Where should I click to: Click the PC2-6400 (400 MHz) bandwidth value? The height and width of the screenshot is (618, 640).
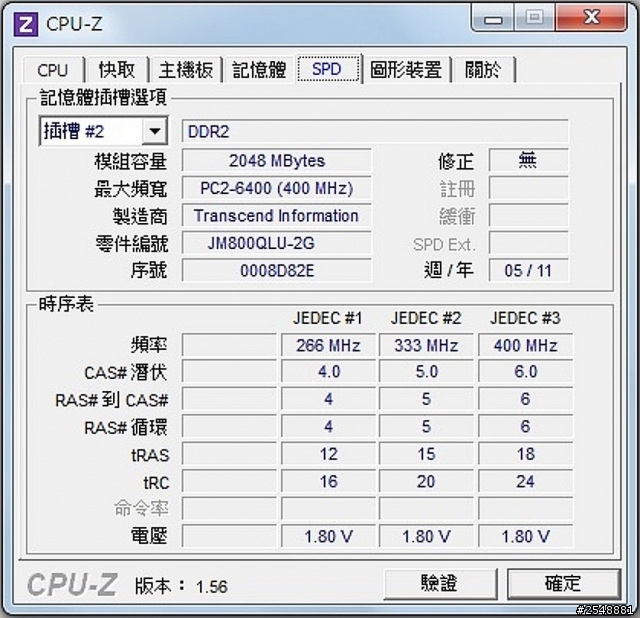tap(277, 188)
